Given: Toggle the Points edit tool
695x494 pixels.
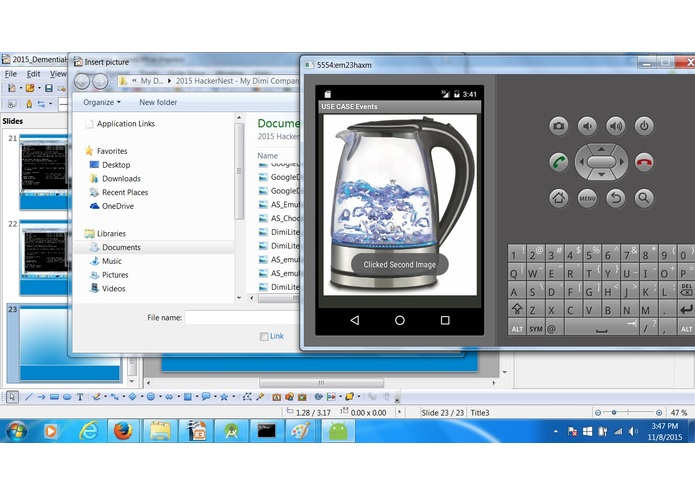Looking at the screenshot, I should 247,397.
